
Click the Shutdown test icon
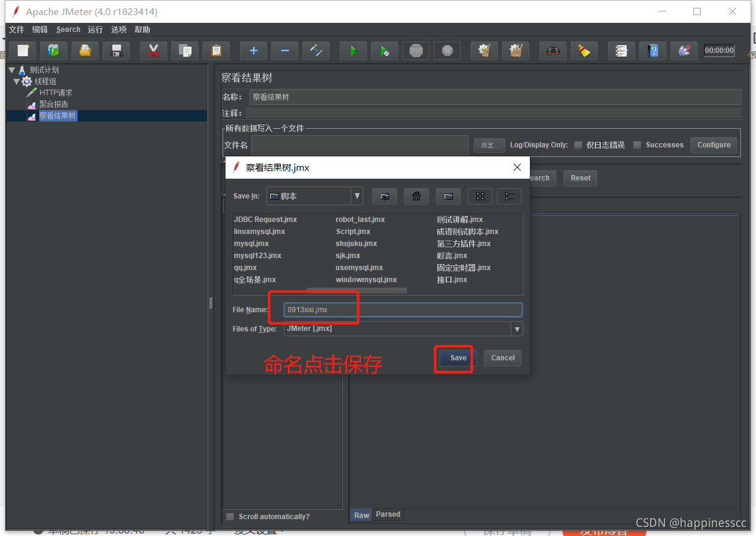tap(447, 51)
